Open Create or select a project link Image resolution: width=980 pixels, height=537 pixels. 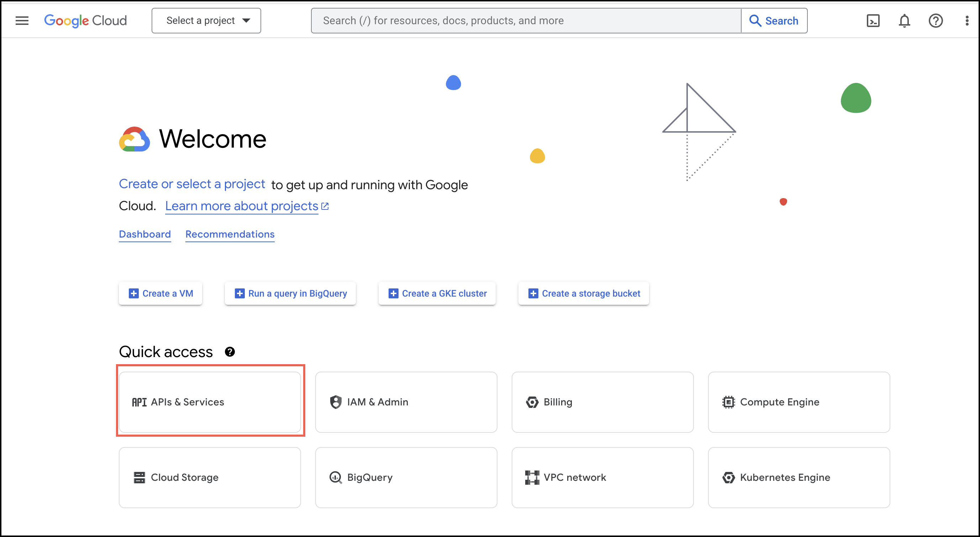[192, 184]
